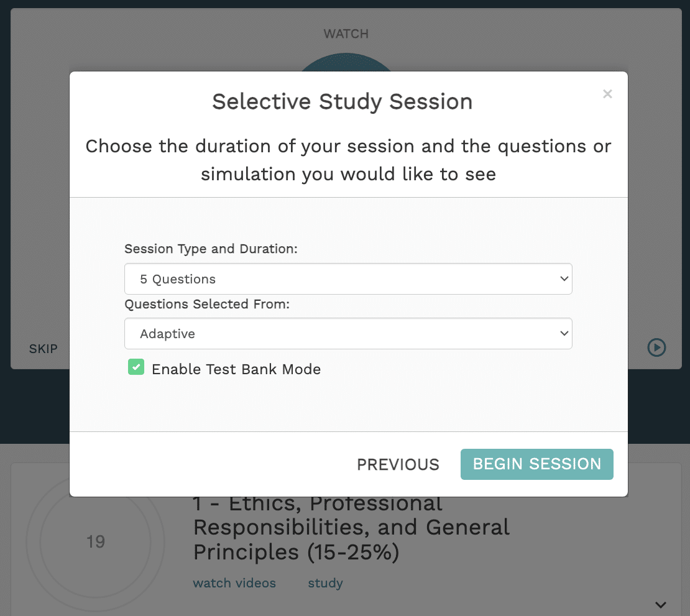Click the PREVIOUS button
690x616 pixels.
(398, 464)
